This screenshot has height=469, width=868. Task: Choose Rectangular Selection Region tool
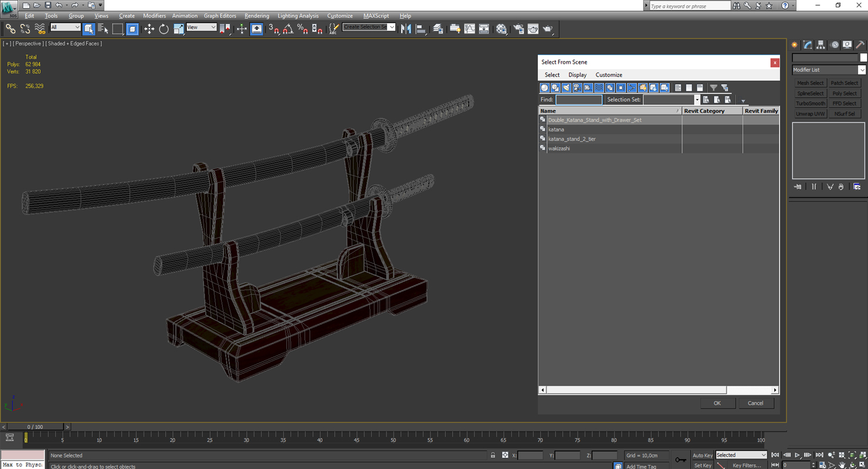click(118, 29)
